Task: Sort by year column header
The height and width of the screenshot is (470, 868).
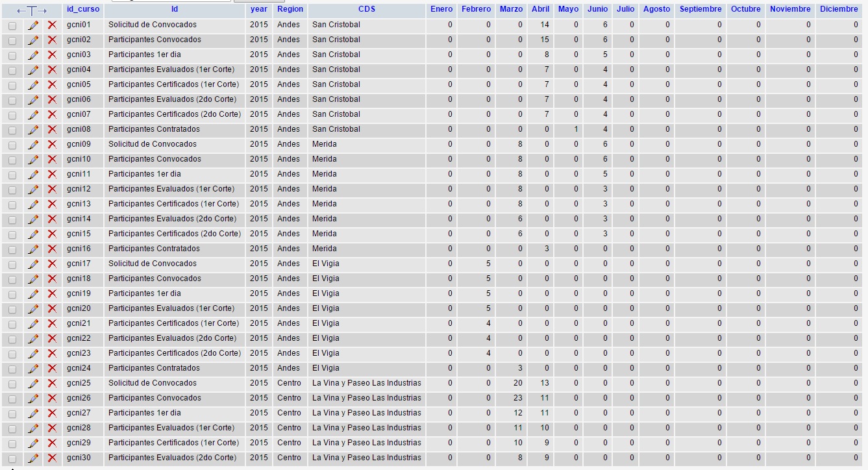Action: tap(258, 9)
